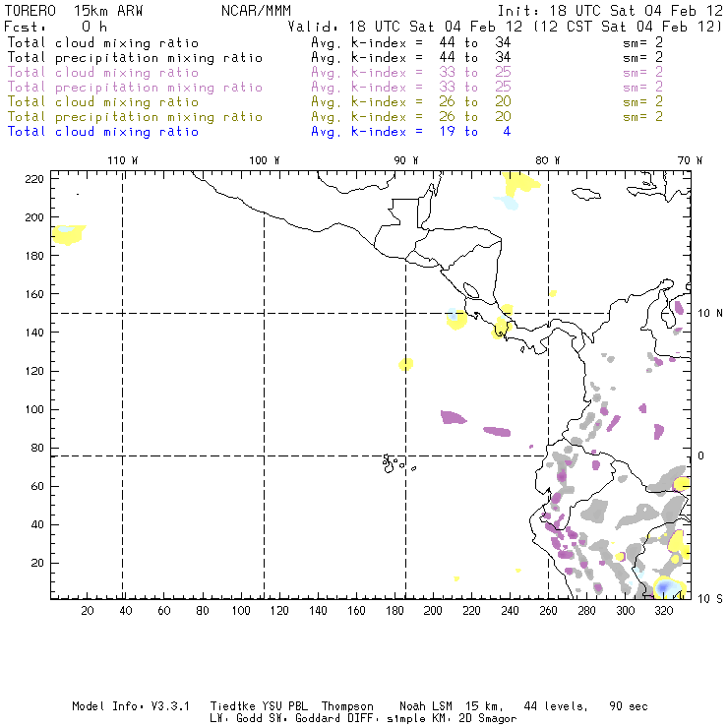Viewport: 728px width, 728px height.
Task: Click the y-axis grid value '160'
Action: pos(34,294)
